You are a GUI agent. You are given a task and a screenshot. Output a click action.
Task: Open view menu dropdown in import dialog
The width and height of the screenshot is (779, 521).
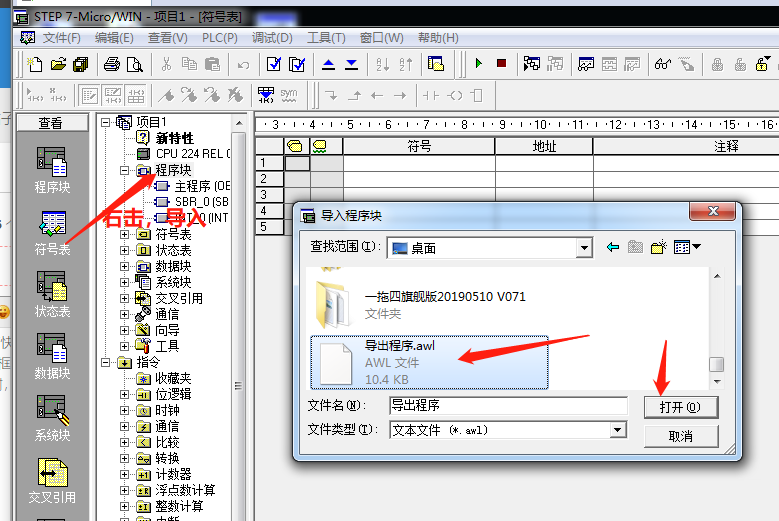pyautogui.click(x=687, y=247)
